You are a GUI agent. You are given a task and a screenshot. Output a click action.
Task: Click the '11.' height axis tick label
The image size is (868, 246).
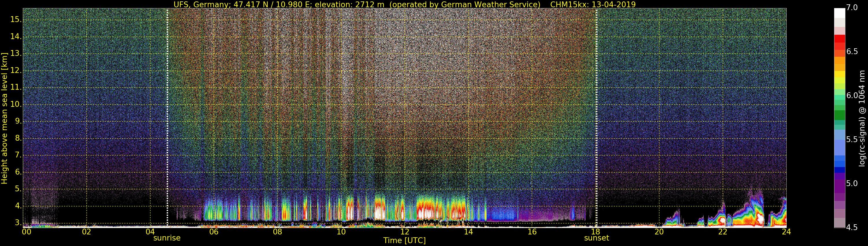pos(16,88)
